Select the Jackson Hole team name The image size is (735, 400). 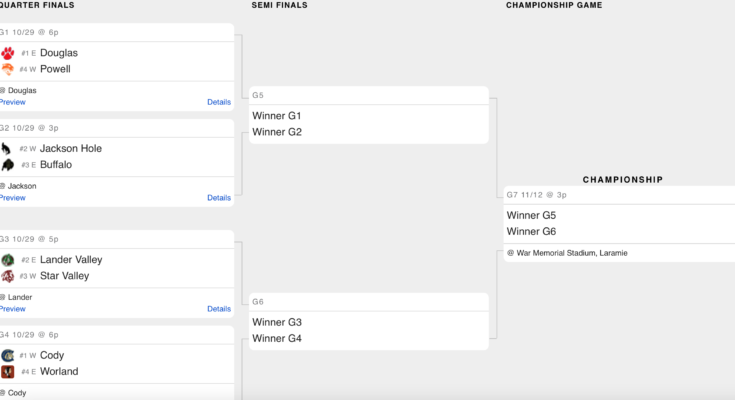[x=71, y=148]
